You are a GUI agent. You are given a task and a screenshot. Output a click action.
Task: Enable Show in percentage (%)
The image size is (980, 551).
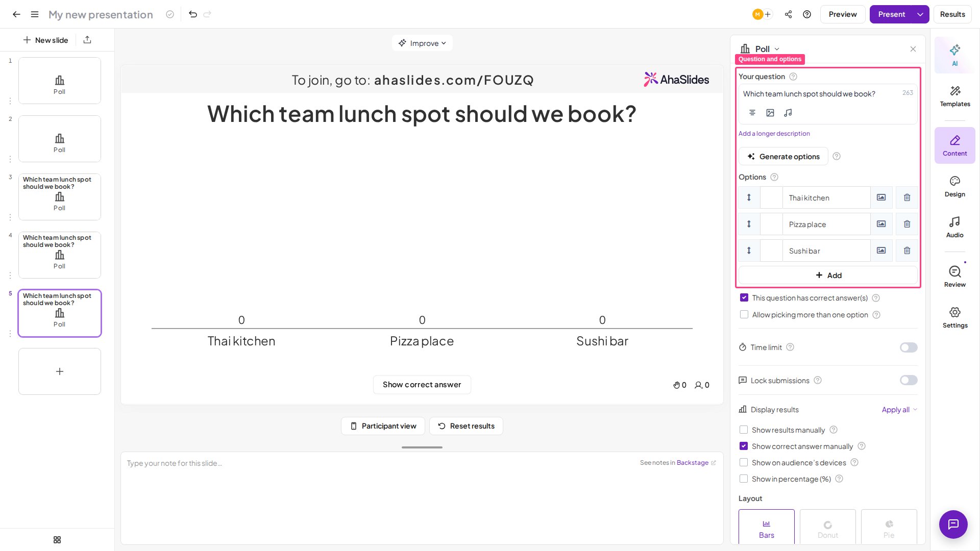tap(744, 479)
